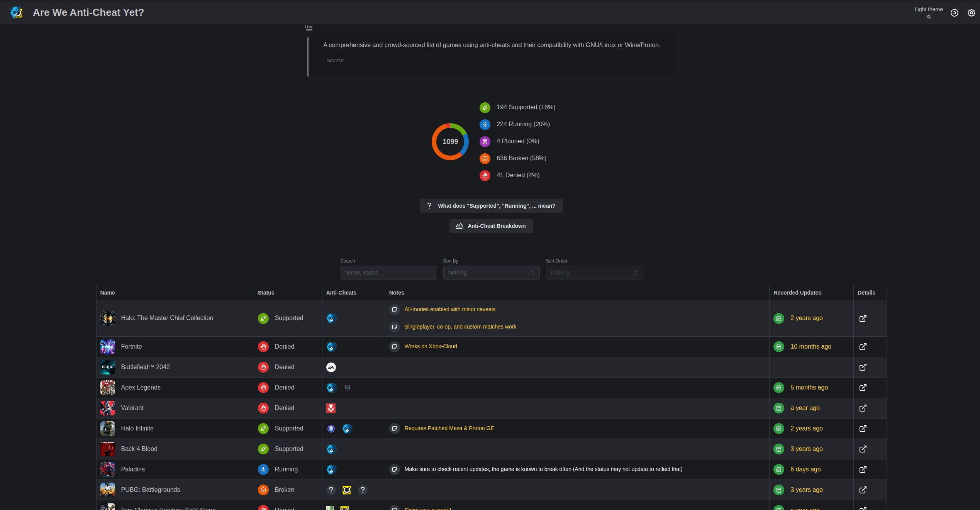Toggle the Light theme switch
980x510 pixels.
pos(928,17)
